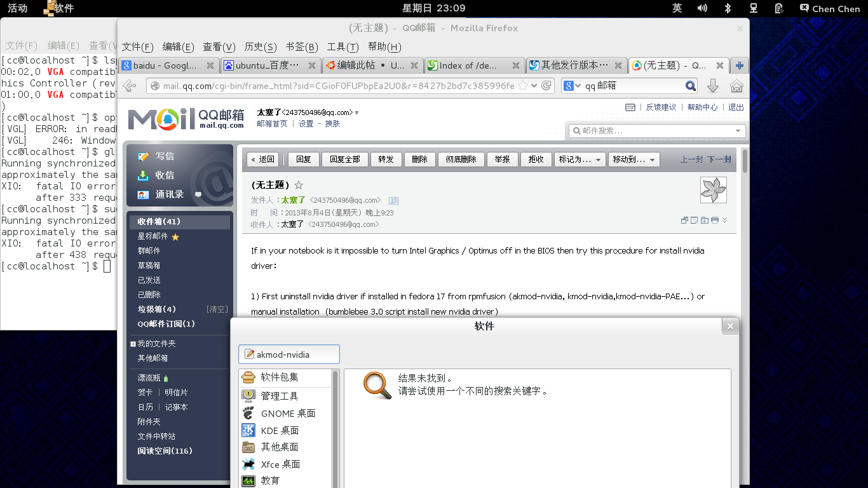Click the Bluetooth icon in top panel
This screenshot has width=868, height=488.
728,8
